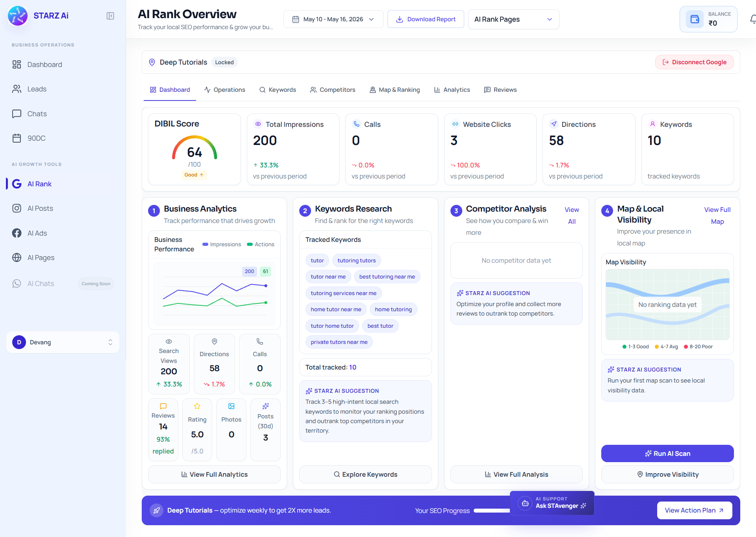756x537 pixels.
Task: Expand the Devang account switcher
Action: point(63,342)
